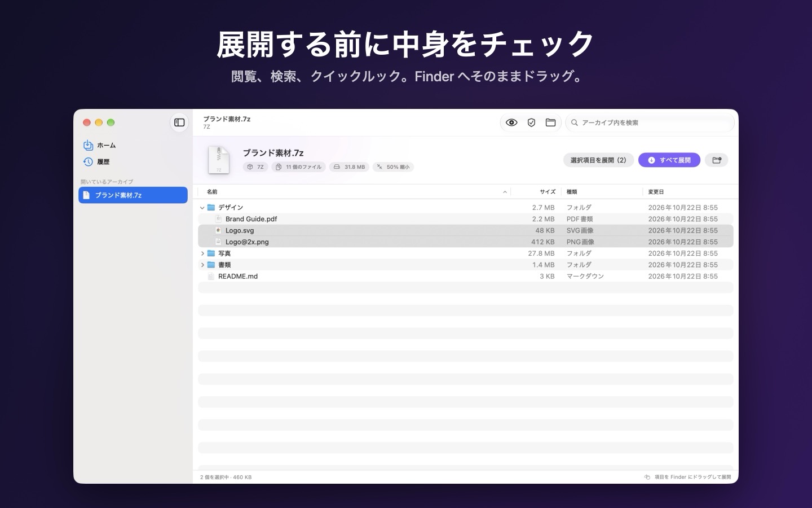Click the red close window button
The width and height of the screenshot is (812, 508).
click(x=87, y=122)
